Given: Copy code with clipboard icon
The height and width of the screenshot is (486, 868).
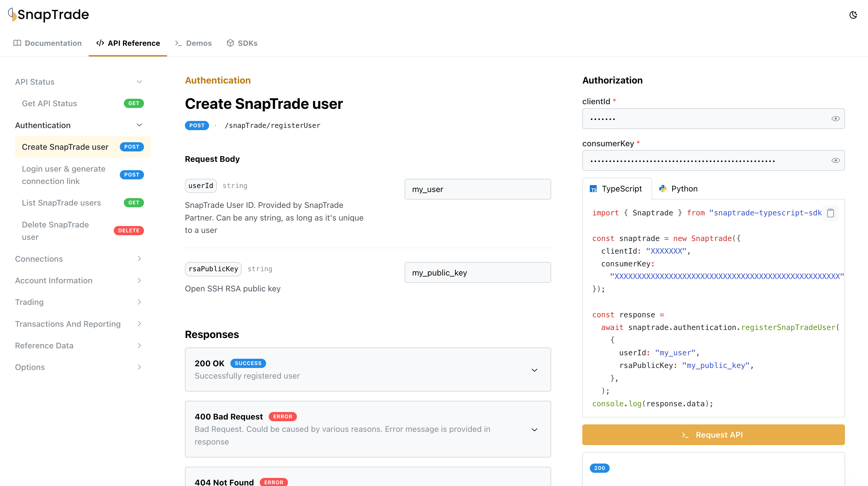Looking at the screenshot, I should pyautogui.click(x=830, y=213).
